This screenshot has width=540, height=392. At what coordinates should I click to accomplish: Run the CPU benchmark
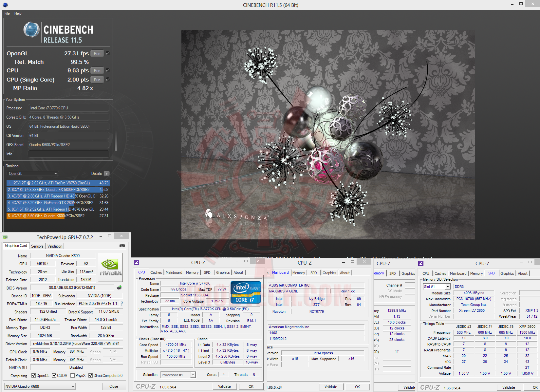(x=97, y=70)
